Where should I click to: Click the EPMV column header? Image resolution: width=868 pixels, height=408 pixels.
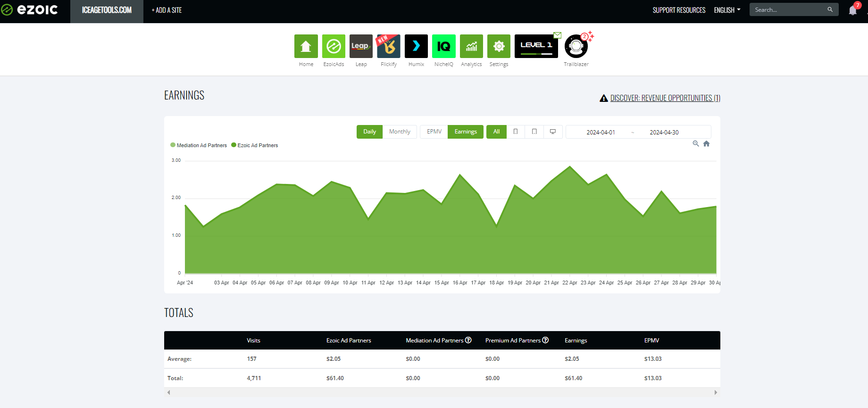coord(651,341)
